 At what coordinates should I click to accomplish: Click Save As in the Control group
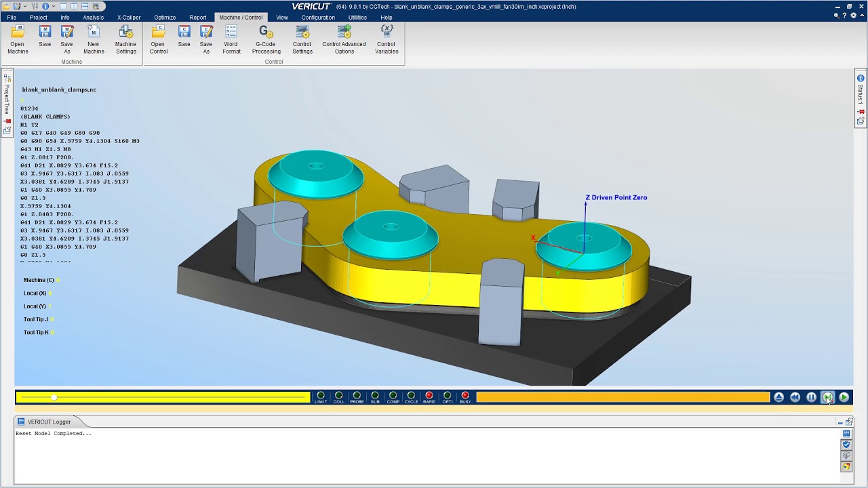[x=206, y=39]
